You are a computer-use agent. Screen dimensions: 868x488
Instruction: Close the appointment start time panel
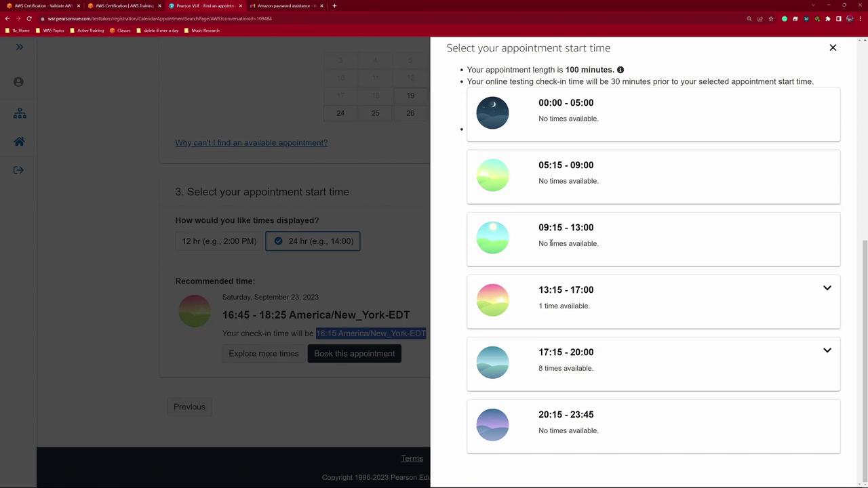[x=833, y=47]
